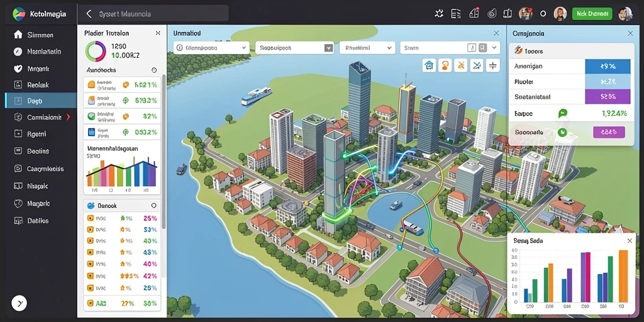Toggle the circle next to Oenook
This screenshot has width=644, height=322.
[153, 206]
